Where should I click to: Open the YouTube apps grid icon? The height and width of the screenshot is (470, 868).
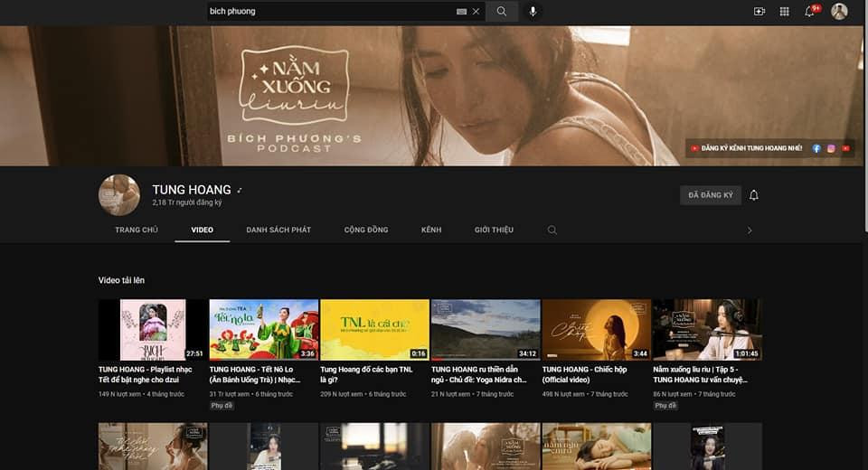pyautogui.click(x=784, y=12)
